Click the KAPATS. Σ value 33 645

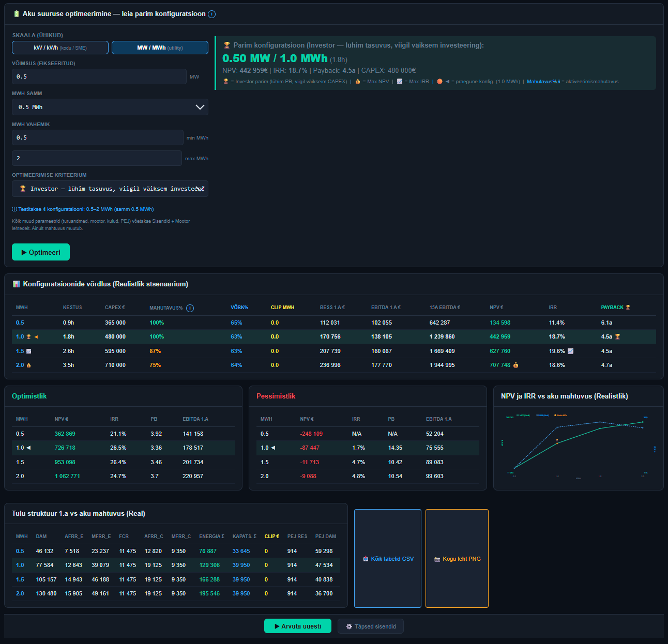[x=241, y=551]
